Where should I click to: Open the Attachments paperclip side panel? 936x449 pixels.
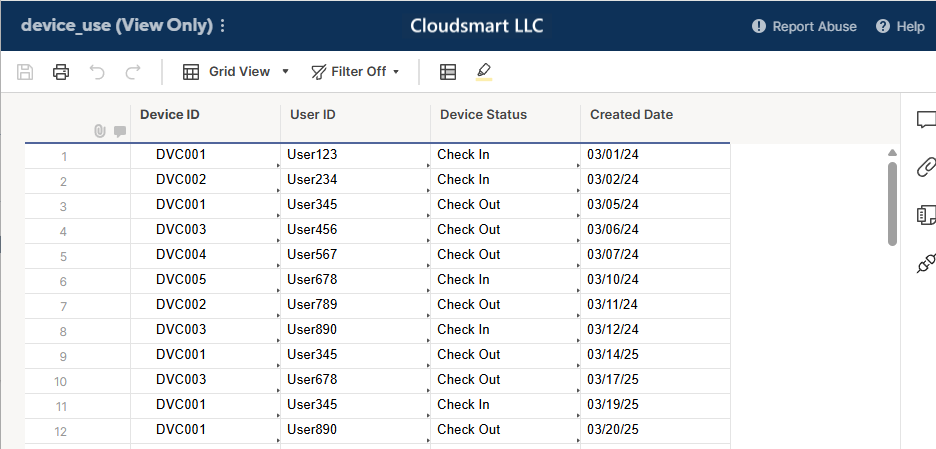tap(926, 167)
